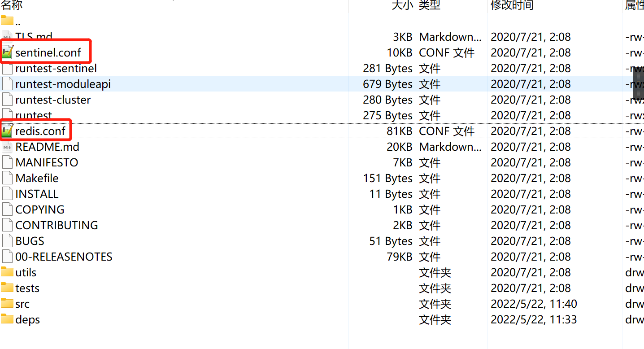
Task: Select the redis.conf file icon
Action: tap(7, 131)
